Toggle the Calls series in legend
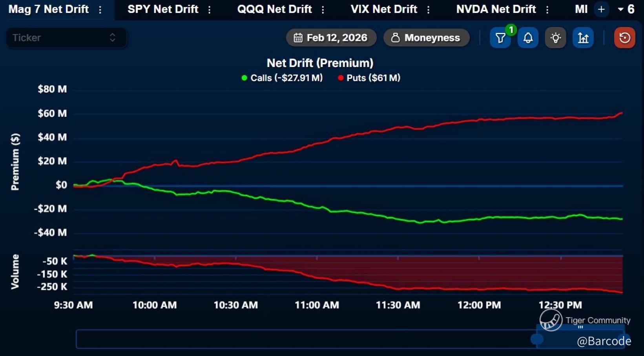Viewport: 644px width, 356px height. click(282, 78)
